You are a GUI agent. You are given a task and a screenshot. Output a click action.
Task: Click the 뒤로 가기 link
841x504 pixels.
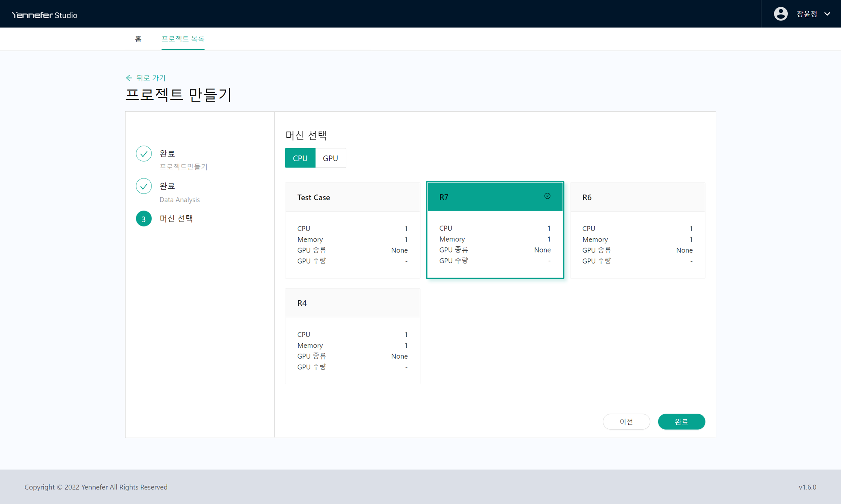pyautogui.click(x=151, y=78)
